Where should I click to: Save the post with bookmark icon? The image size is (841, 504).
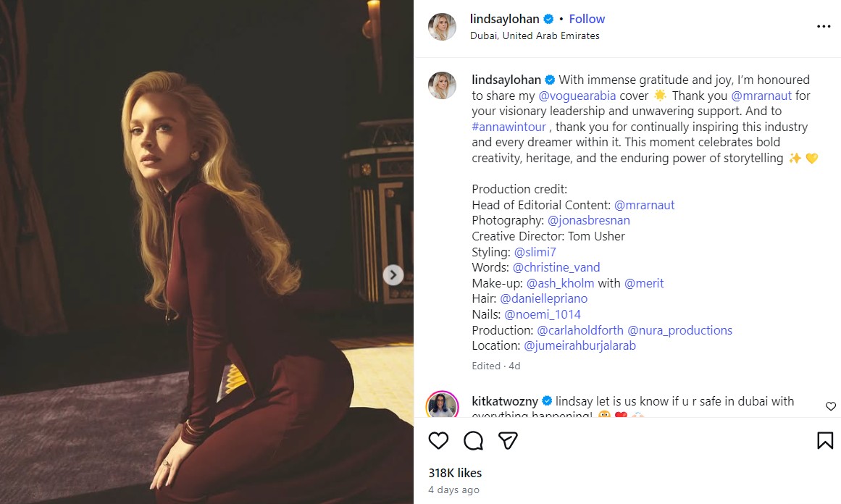click(824, 440)
